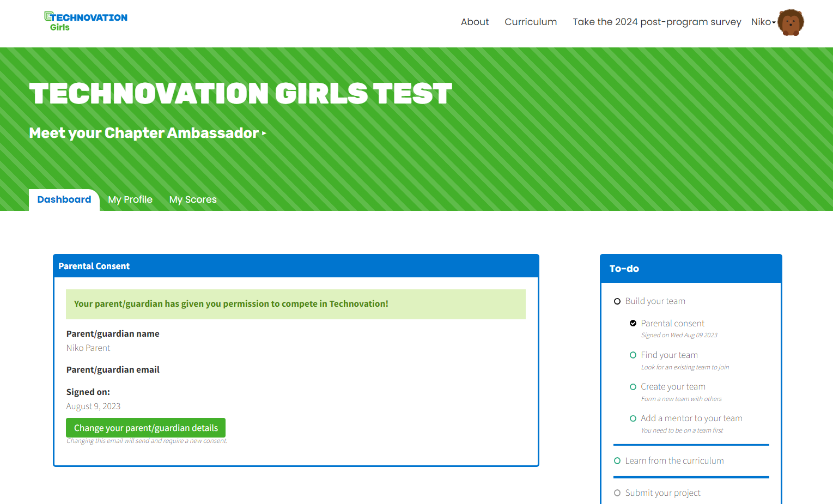Click Change your parent/guardian details button
The image size is (833, 504).
click(x=145, y=428)
